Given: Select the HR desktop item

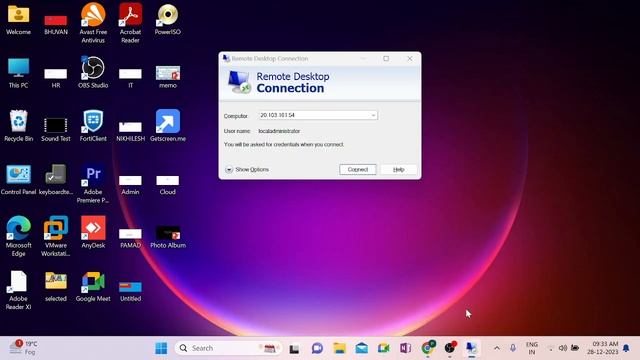Looking at the screenshot, I should pyautogui.click(x=56, y=78).
